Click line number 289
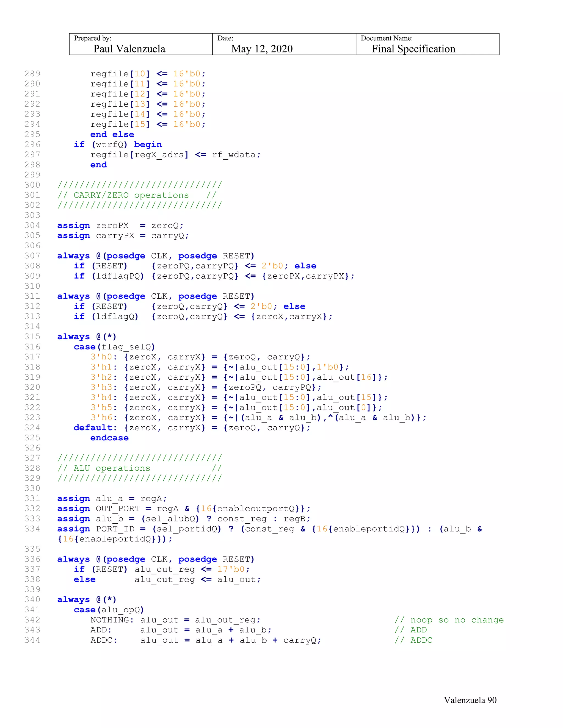The height and width of the screenshot is (728, 563). coord(32,74)
